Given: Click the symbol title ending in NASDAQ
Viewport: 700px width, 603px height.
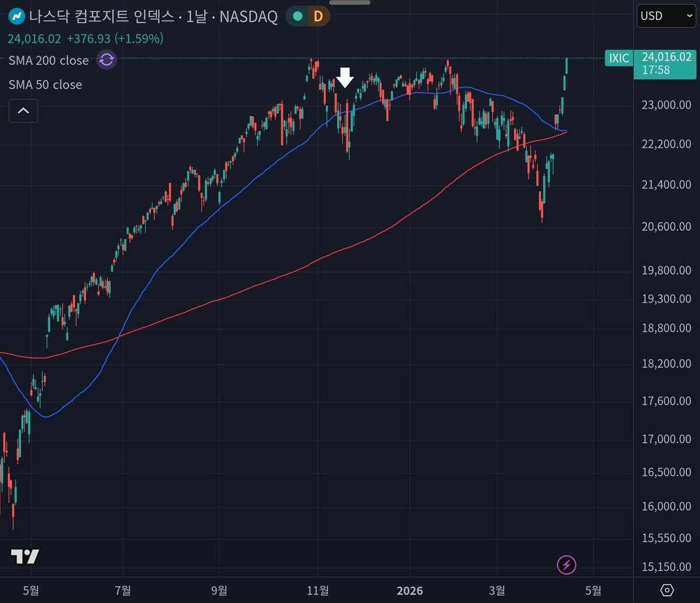Looking at the screenshot, I should [x=153, y=16].
